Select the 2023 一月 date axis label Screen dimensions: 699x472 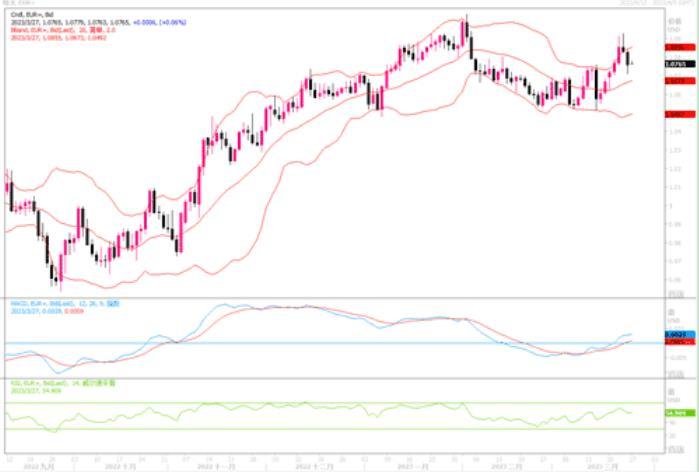point(411,467)
